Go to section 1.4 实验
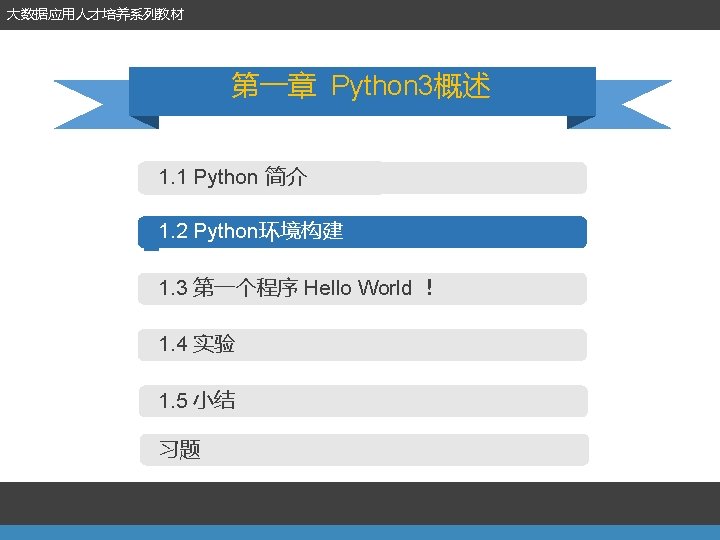Image resolution: width=720 pixels, height=540 pixels. (x=362, y=345)
